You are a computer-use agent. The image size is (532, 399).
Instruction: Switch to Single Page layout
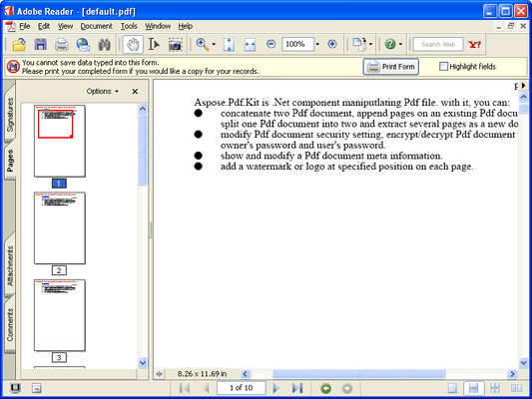tap(452, 388)
